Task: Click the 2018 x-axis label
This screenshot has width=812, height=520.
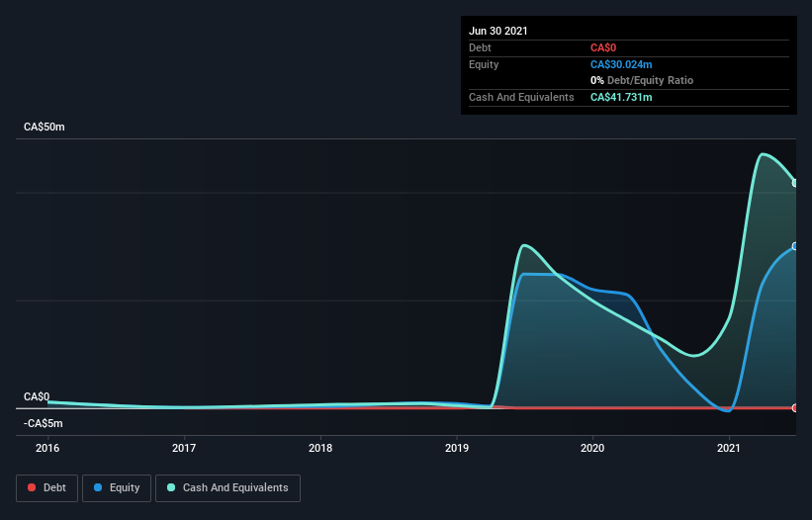Action: (320, 448)
